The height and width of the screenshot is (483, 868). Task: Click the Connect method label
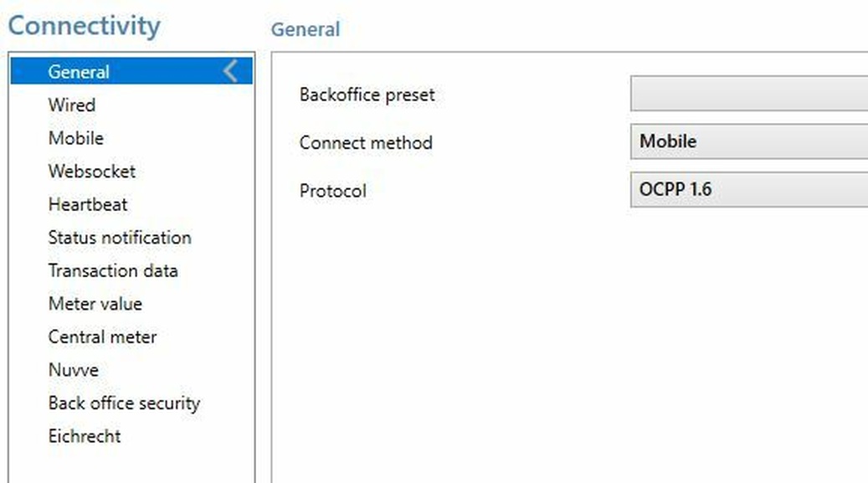(x=366, y=143)
